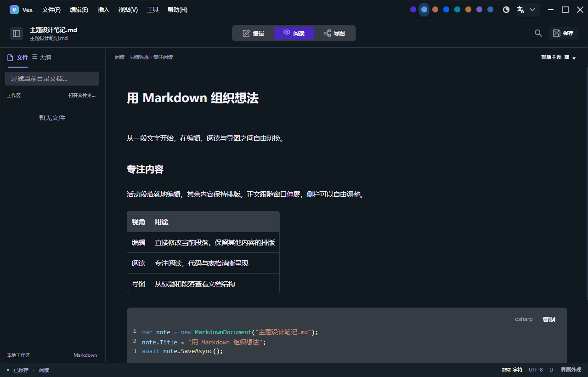Copy the code with 复制 button

pyautogui.click(x=549, y=320)
